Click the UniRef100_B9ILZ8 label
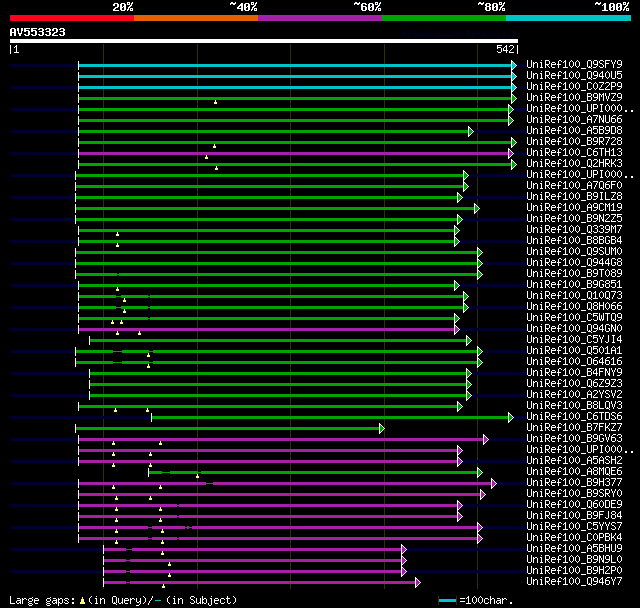The width and height of the screenshot is (640, 608). pos(574,197)
